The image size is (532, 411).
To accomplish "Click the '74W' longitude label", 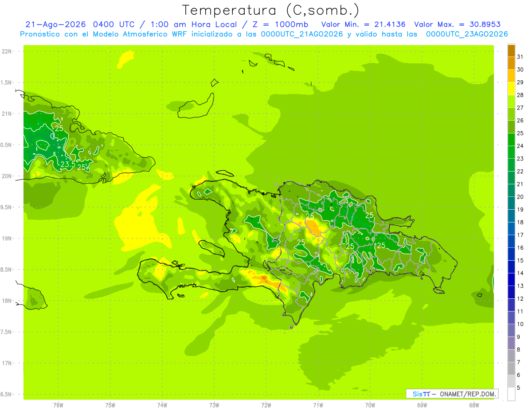I will (162, 405).
